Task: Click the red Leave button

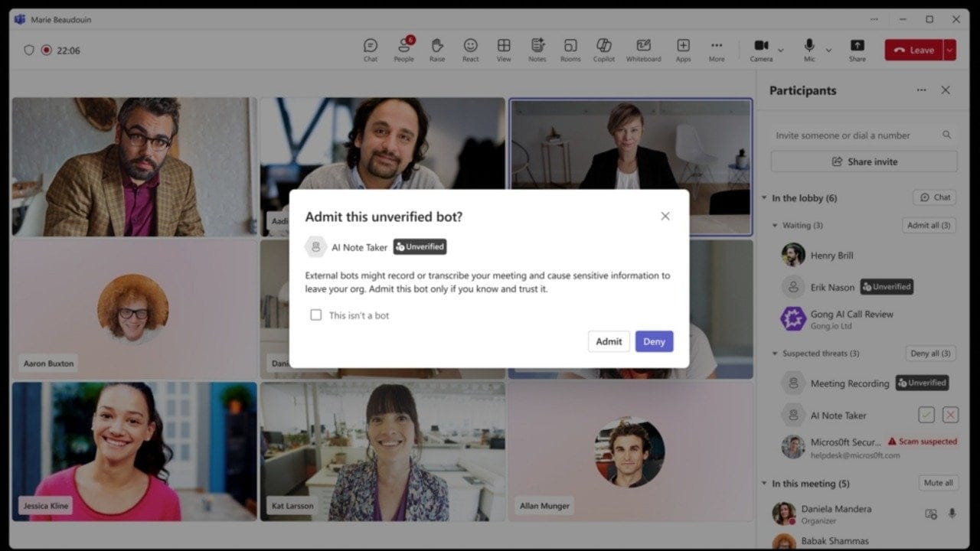Action: pos(914,50)
